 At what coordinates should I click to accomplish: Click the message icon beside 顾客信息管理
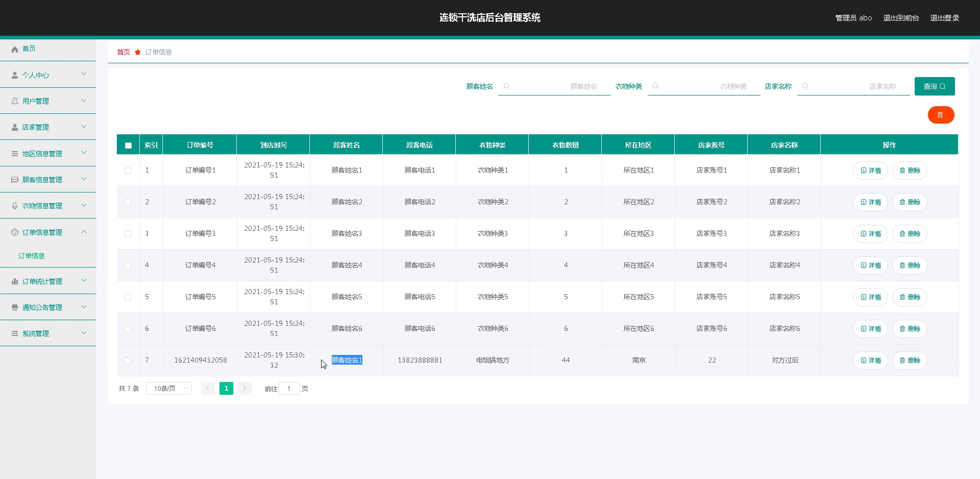15,180
